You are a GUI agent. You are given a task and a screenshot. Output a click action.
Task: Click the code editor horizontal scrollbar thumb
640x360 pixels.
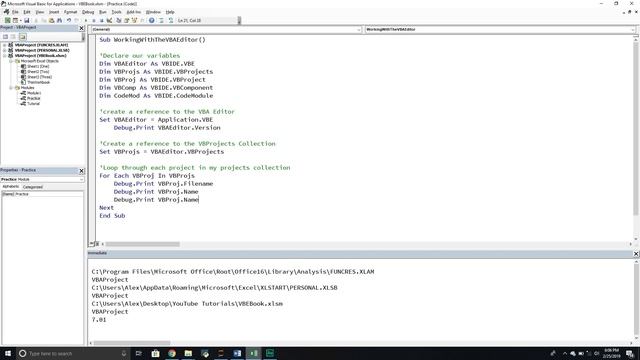click(142, 244)
